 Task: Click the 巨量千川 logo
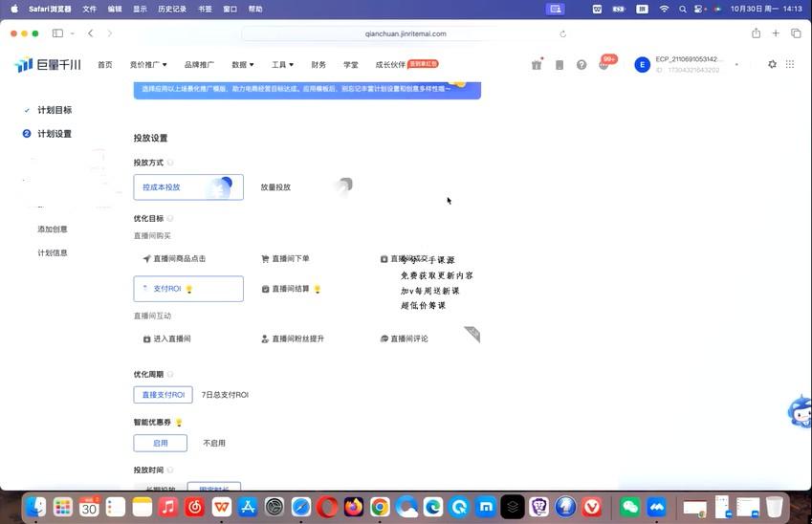(x=48, y=65)
